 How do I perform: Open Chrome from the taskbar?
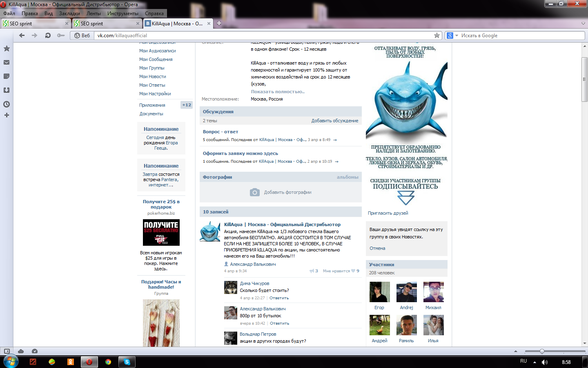pyautogui.click(x=108, y=362)
